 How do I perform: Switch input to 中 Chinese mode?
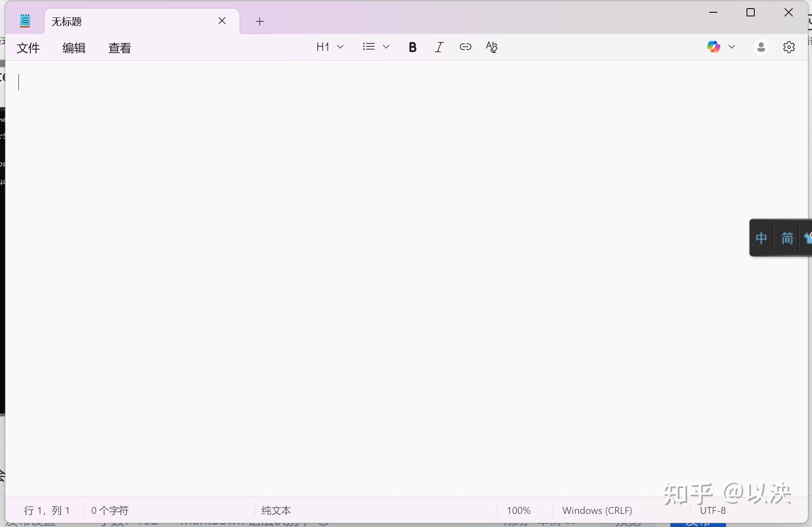pos(761,238)
